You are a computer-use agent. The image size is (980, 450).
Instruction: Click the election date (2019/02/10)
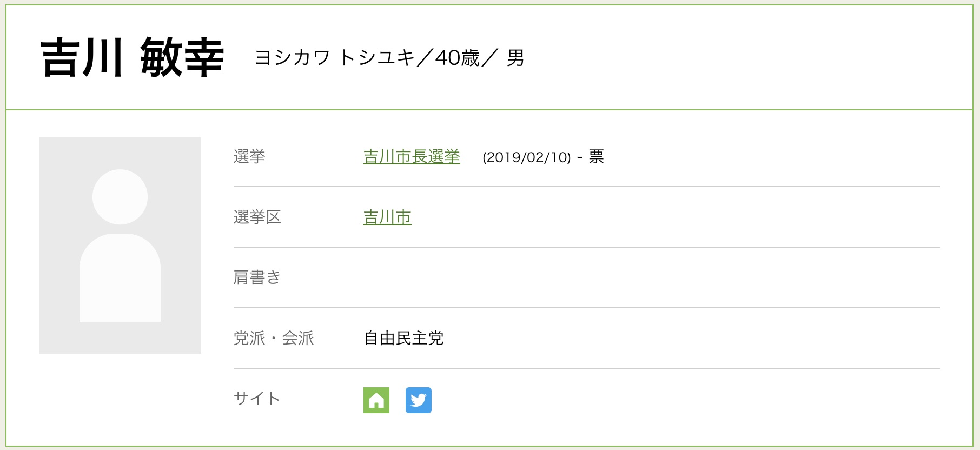[527, 157]
